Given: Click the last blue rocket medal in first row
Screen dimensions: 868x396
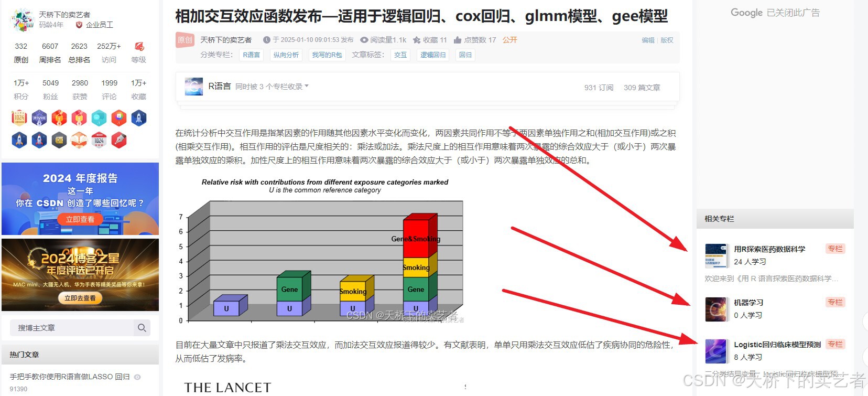Looking at the screenshot, I should click(x=139, y=118).
